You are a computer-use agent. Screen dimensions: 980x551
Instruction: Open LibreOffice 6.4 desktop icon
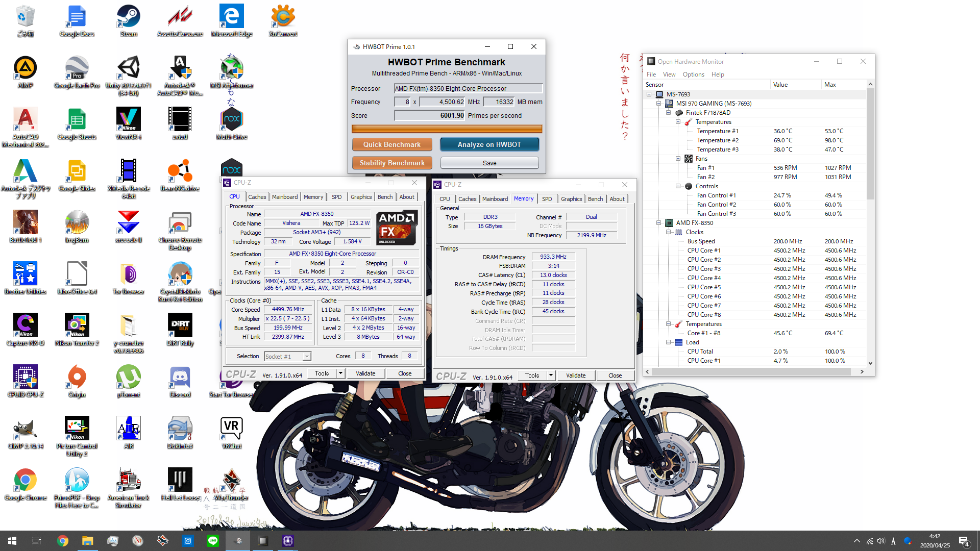(77, 278)
